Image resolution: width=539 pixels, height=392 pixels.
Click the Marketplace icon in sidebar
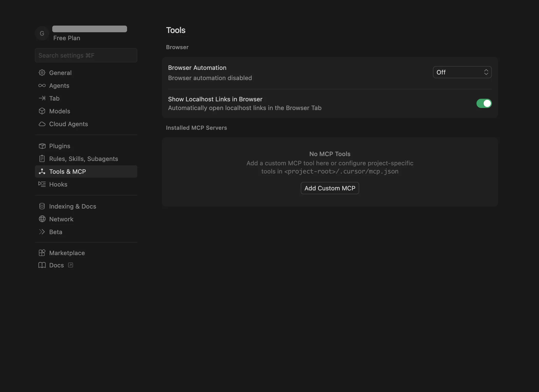(x=42, y=253)
